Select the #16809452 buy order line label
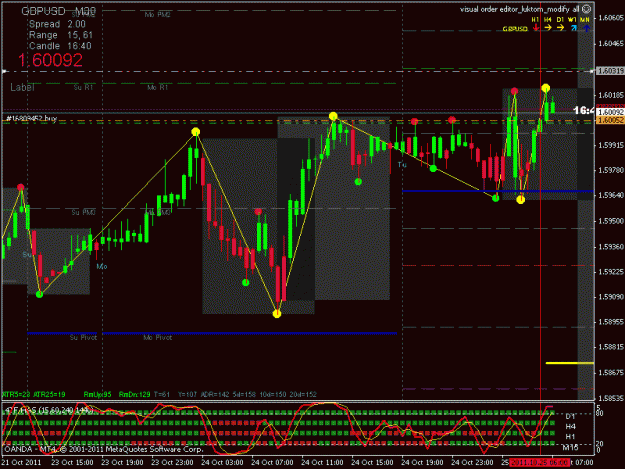Image resolution: width=625 pixels, height=469 pixels. (x=31, y=118)
